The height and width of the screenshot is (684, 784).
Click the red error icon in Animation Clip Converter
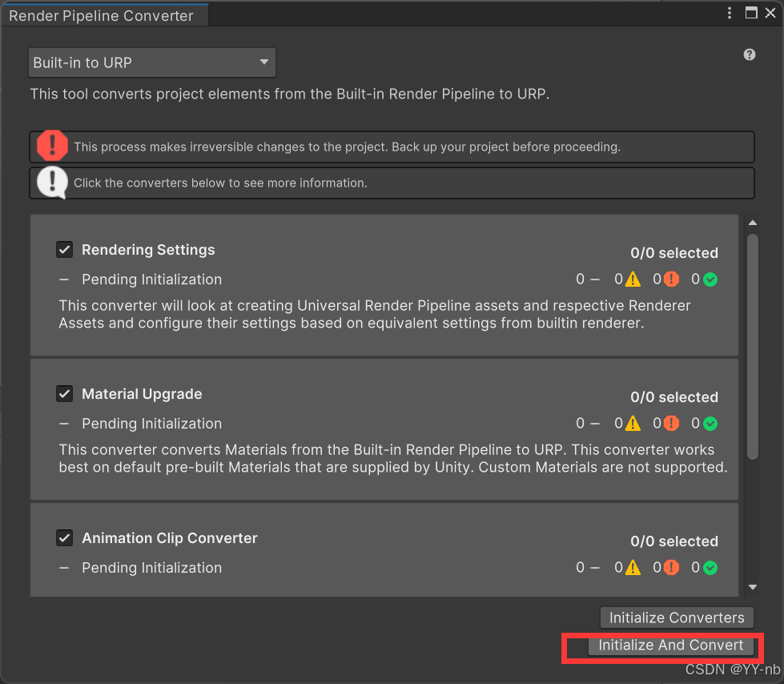tap(671, 568)
